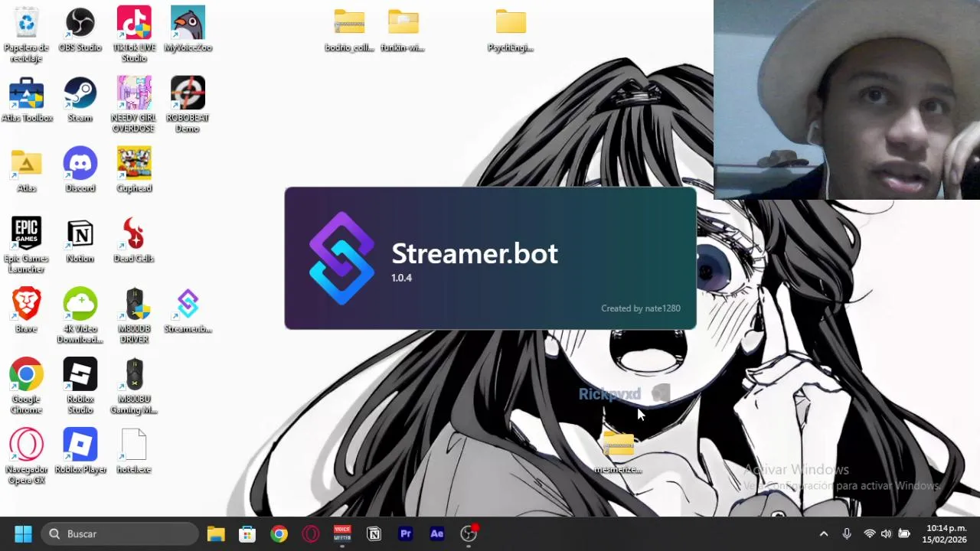Select the funkin-wi... folder on the desktop
Viewport: 980px width, 551px height.
pyautogui.click(x=403, y=29)
